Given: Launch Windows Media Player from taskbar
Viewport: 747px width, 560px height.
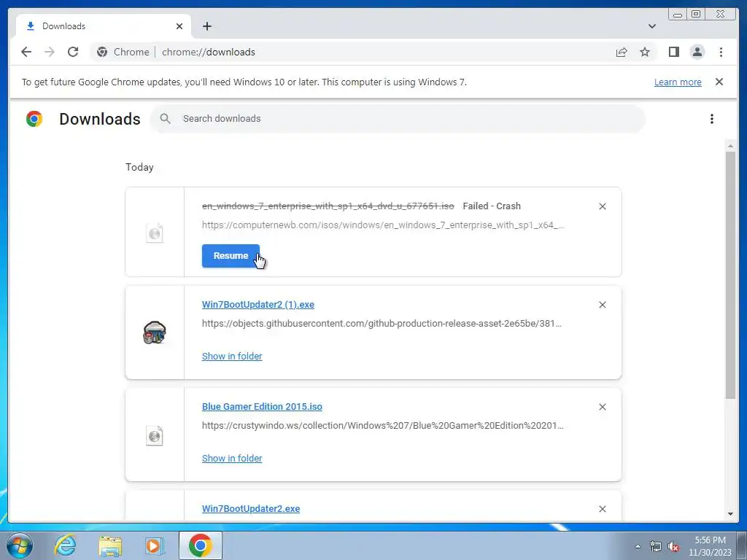Looking at the screenshot, I should coord(155,545).
